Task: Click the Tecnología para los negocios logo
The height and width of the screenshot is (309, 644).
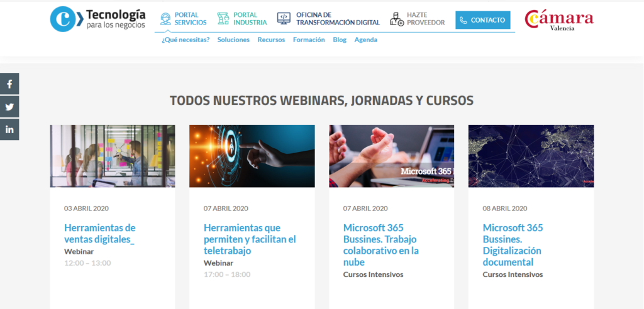Action: pos(98,19)
